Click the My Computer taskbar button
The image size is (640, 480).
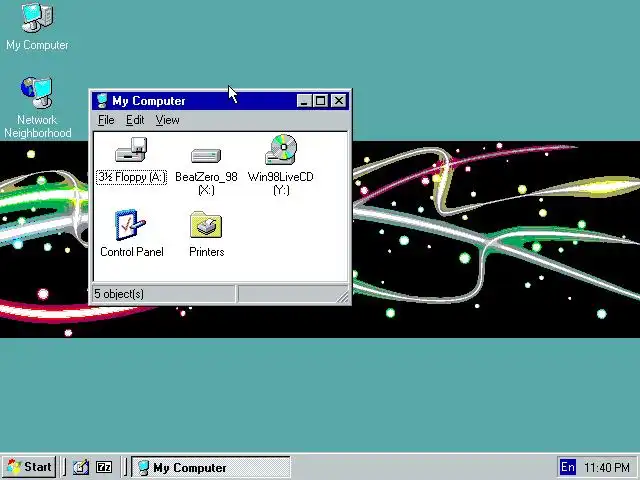pos(211,467)
